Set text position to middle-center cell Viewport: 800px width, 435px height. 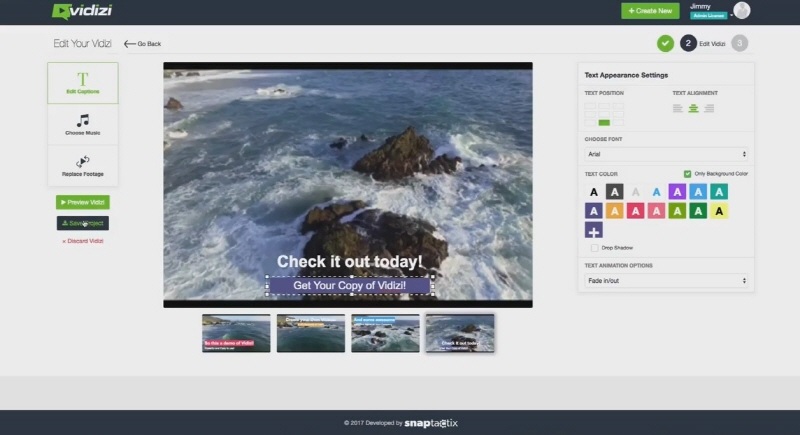tap(604, 114)
